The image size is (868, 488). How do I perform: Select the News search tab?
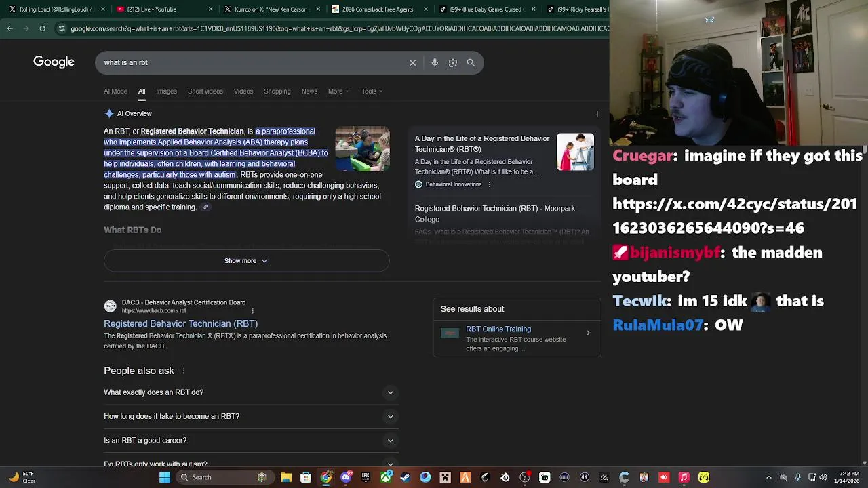[x=309, y=91]
